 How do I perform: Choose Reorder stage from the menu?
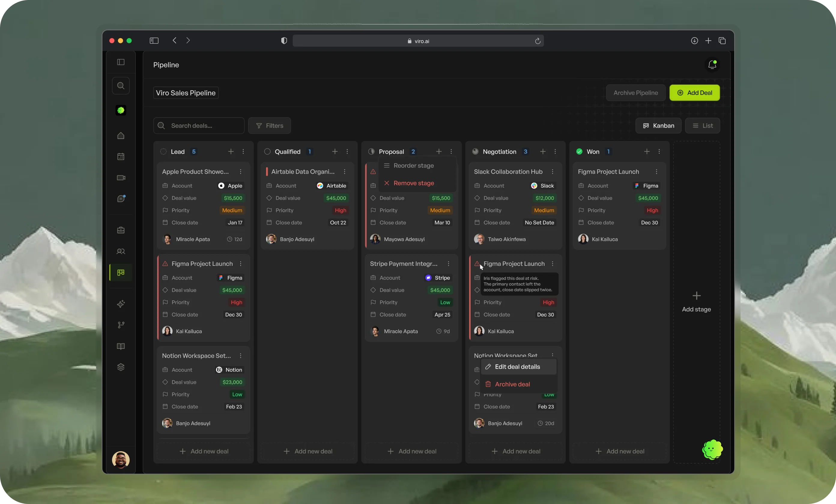[417, 165]
